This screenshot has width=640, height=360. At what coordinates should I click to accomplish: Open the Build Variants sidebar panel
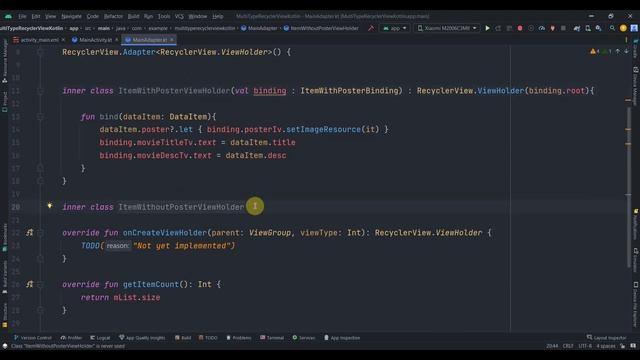(x=4, y=278)
